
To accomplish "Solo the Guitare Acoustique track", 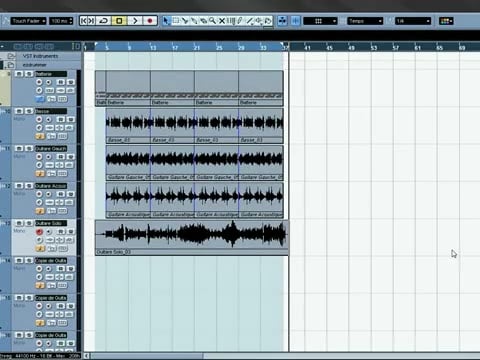I will 29,186.
